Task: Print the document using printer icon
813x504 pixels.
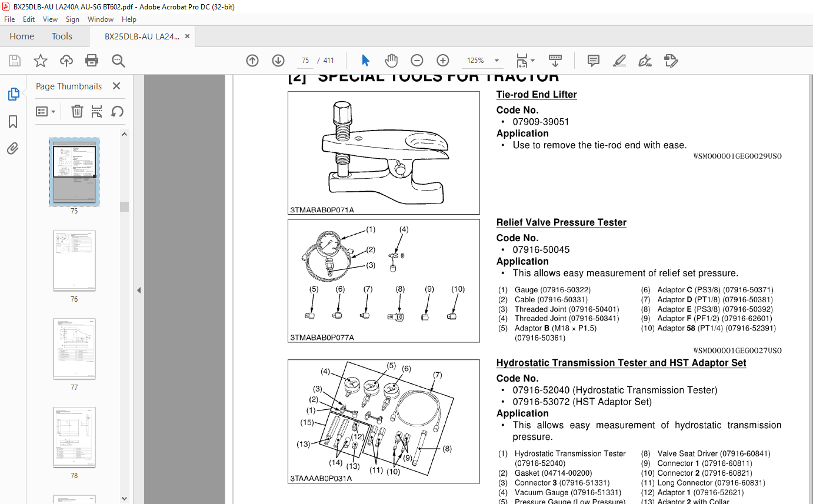Action: click(92, 61)
